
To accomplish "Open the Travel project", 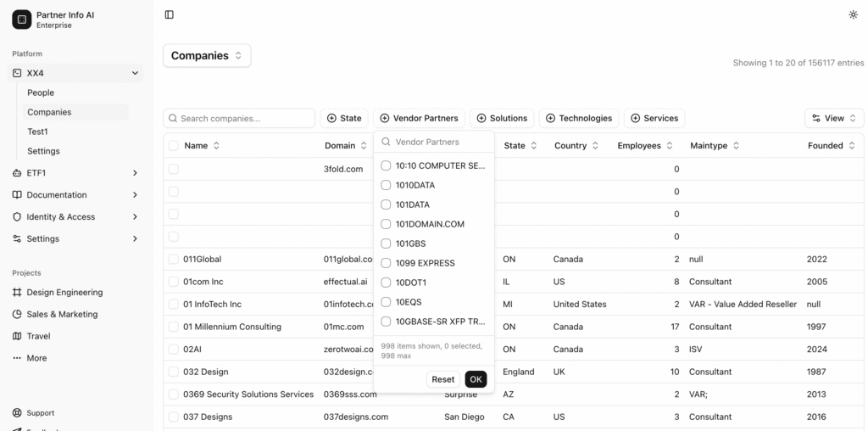I will click(38, 336).
